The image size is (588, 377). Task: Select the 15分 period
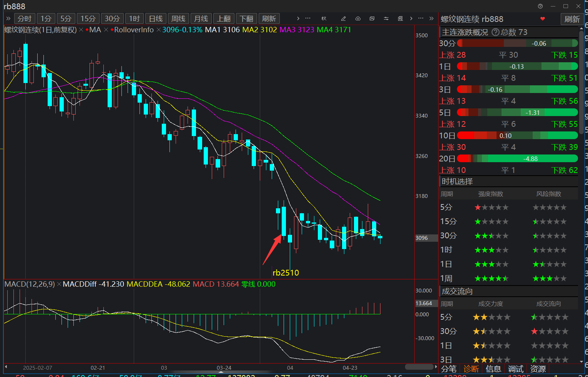tap(88, 18)
